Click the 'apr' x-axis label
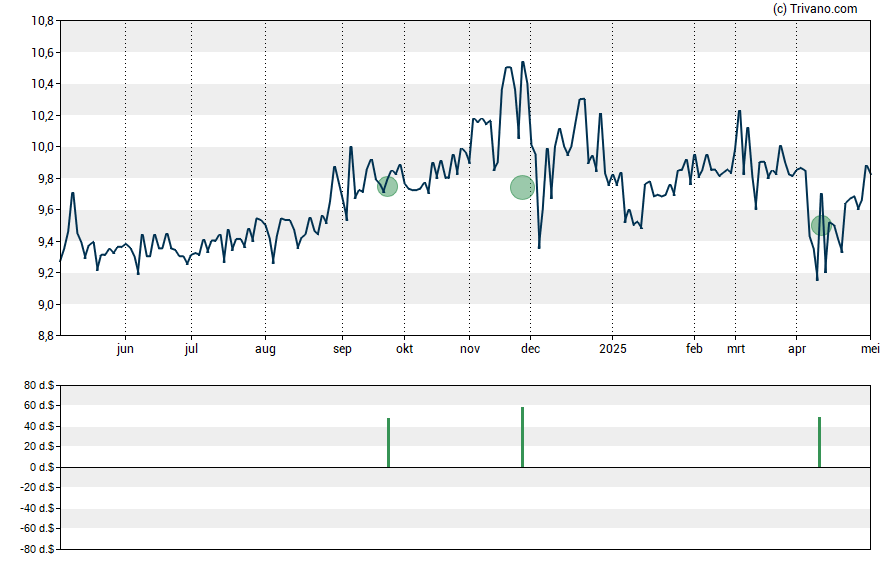 click(x=797, y=349)
